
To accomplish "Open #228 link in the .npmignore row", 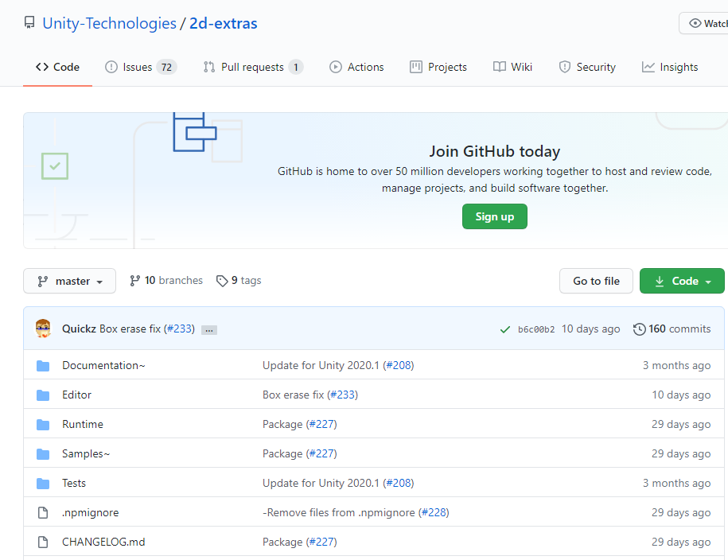I will tap(434, 512).
